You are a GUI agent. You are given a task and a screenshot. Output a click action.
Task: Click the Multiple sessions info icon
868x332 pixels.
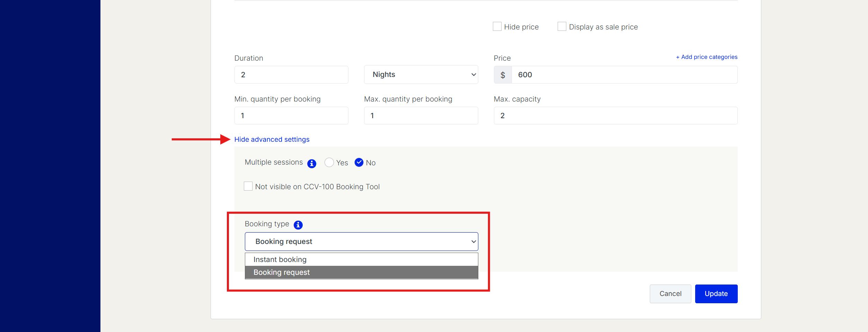(312, 163)
